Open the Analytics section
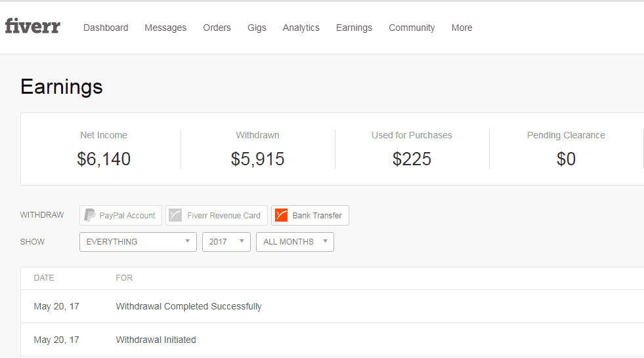The image size is (644, 358). [301, 28]
